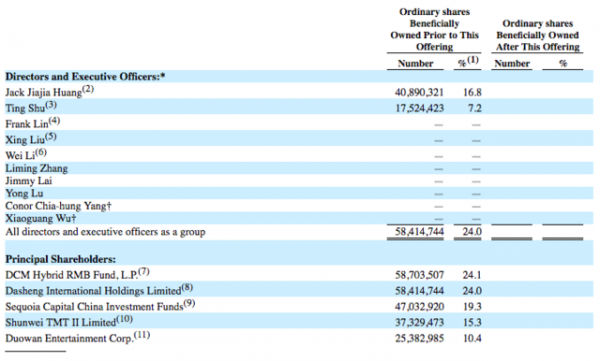
Task: Click the 10.4 percentage for Duowan
Action: (472, 338)
